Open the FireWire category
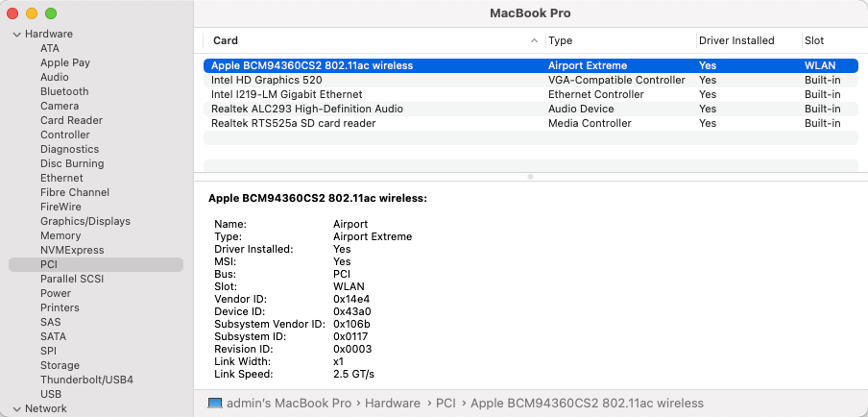The height and width of the screenshot is (417, 868). coord(60,207)
